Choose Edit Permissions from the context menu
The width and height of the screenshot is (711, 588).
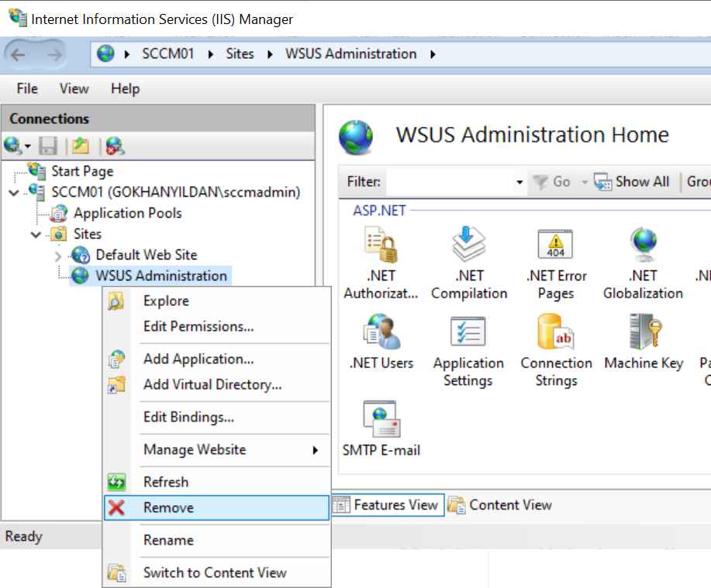click(217, 326)
